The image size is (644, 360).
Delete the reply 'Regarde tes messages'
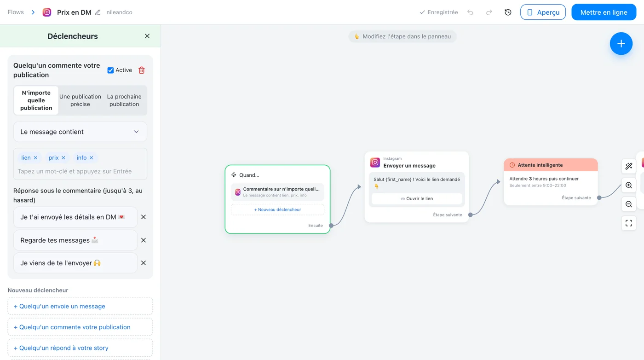pos(144,240)
